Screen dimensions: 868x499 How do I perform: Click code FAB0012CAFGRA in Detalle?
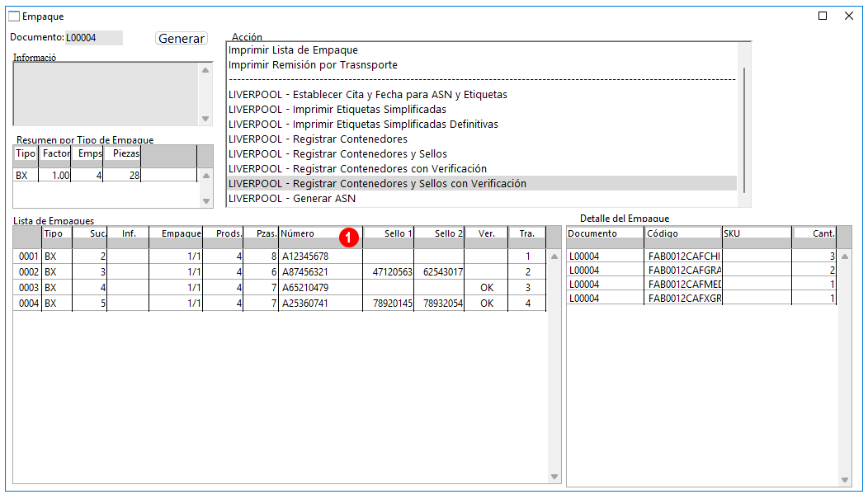point(684,271)
